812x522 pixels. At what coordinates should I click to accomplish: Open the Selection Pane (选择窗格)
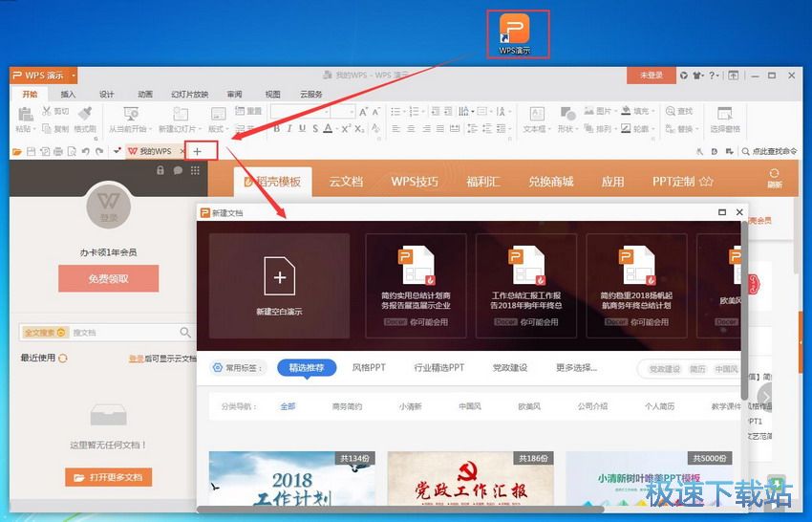pyautogui.click(x=725, y=120)
